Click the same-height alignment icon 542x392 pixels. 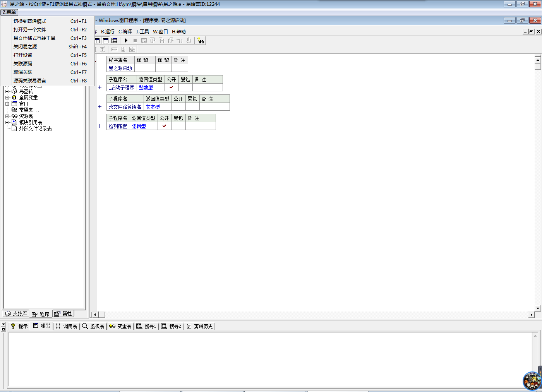(x=123, y=49)
